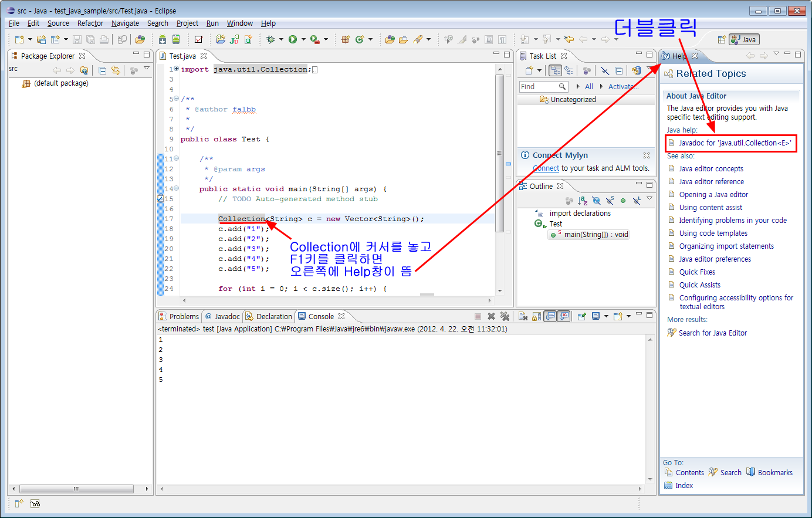Click the green Run button in toolbar
Image resolution: width=812 pixels, height=518 pixels.
(293, 39)
